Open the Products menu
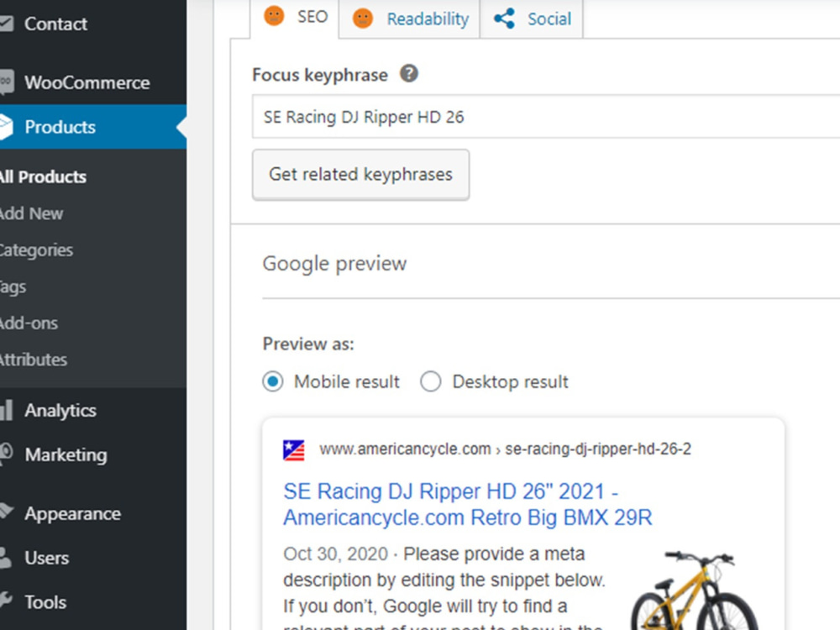 tap(60, 127)
